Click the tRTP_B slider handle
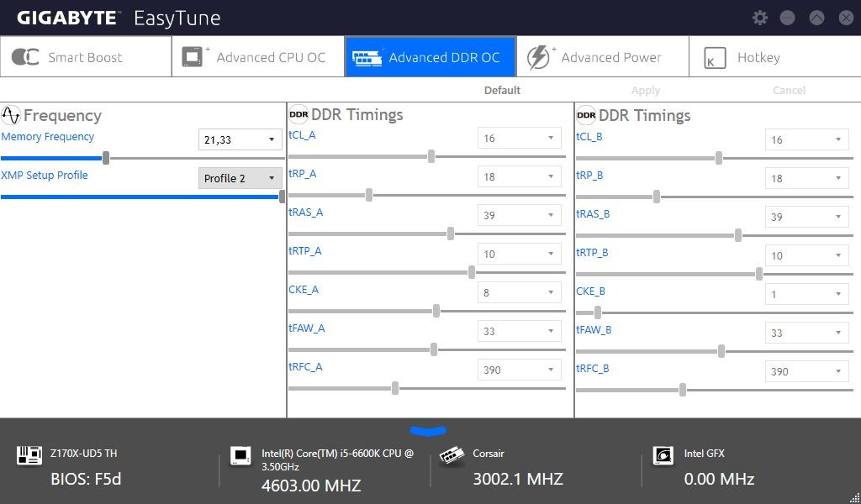 tap(759, 274)
